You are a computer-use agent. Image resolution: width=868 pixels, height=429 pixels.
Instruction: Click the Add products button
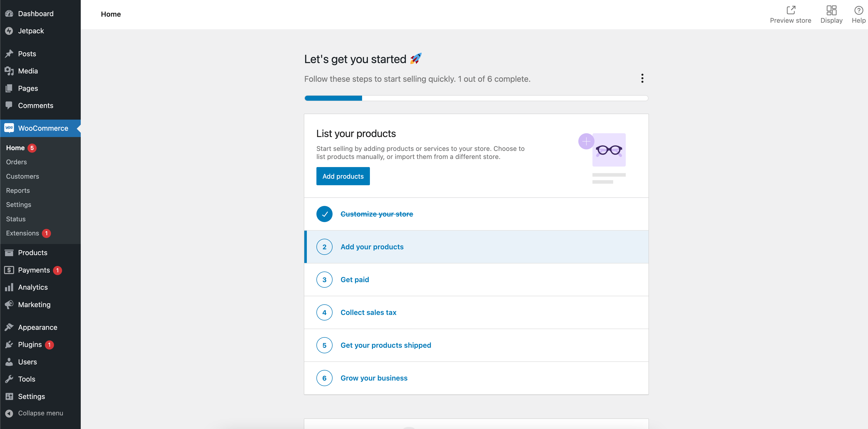343,176
